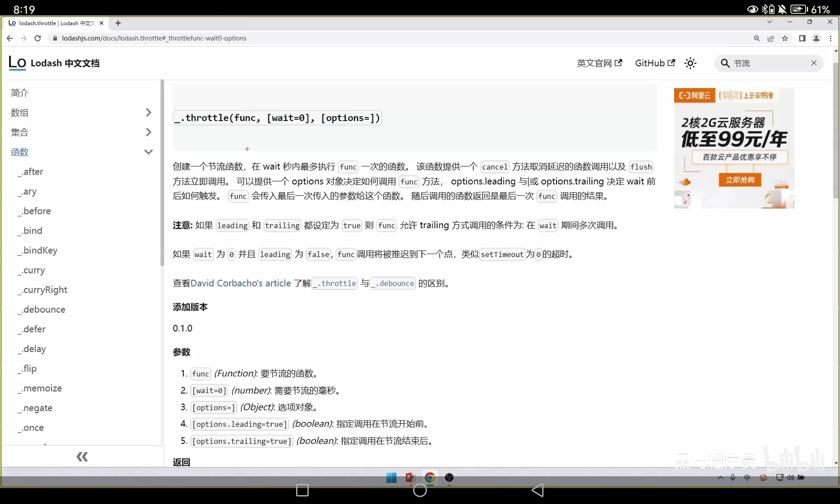Collapse sidebar with double-chevron icon
The image size is (840, 504).
pos(82,457)
